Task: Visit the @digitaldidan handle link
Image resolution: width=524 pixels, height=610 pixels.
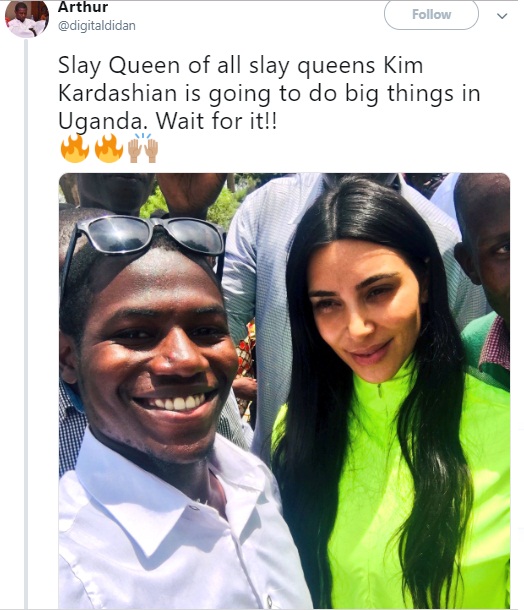Action: tap(96, 26)
